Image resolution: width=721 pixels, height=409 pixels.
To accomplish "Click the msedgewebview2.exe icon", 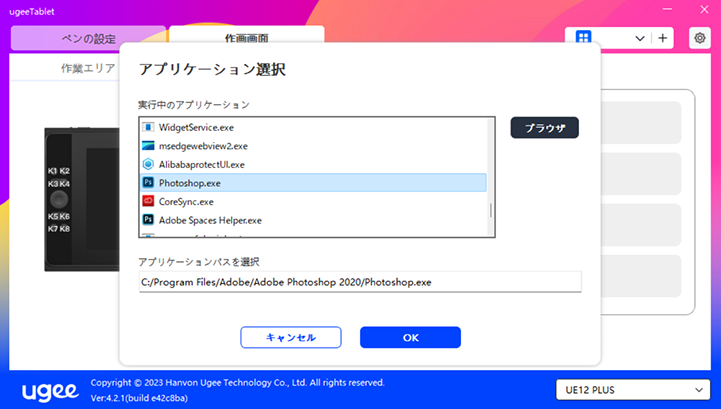I will click(x=149, y=146).
